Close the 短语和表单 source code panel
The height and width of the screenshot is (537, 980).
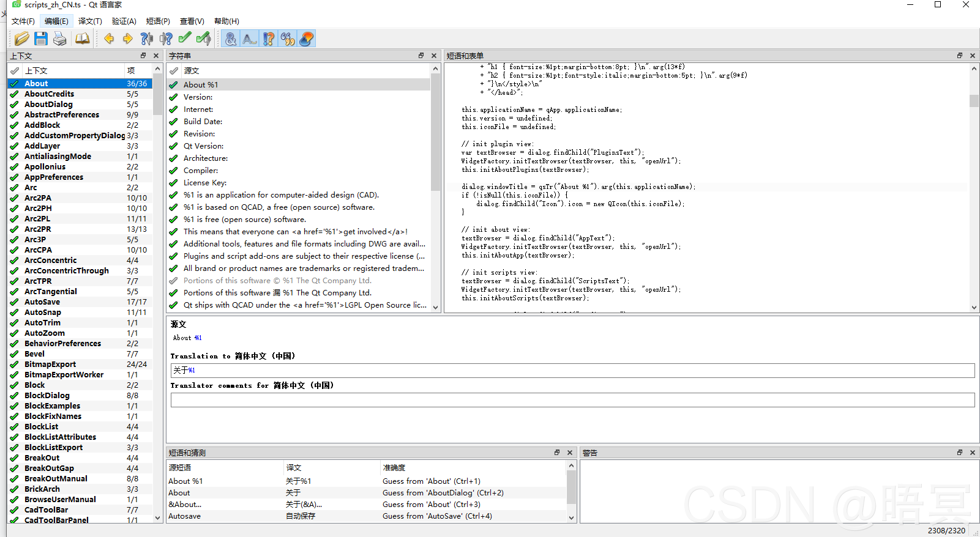[x=973, y=56]
